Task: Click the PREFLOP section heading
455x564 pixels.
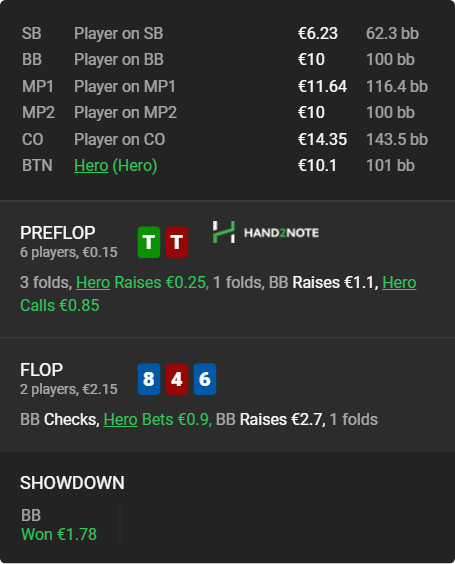Action: click(58, 233)
